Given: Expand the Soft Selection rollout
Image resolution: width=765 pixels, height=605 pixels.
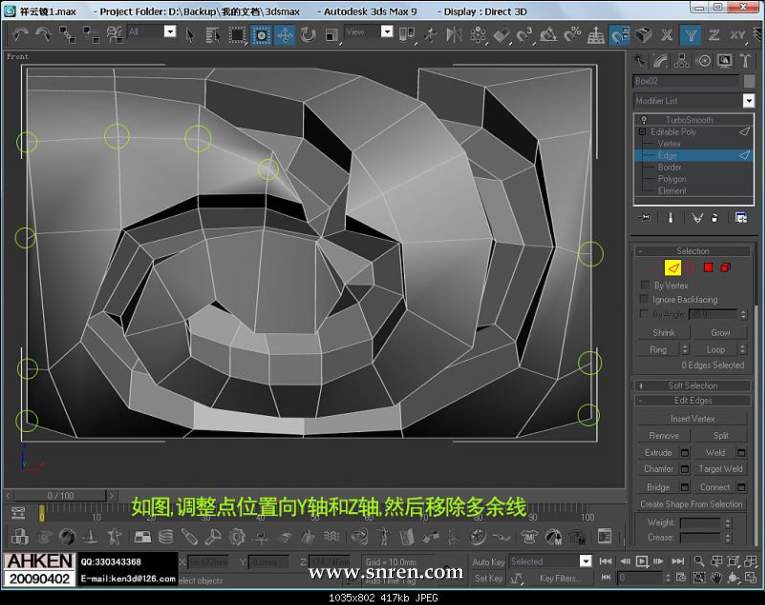Looking at the screenshot, I should 692,385.
